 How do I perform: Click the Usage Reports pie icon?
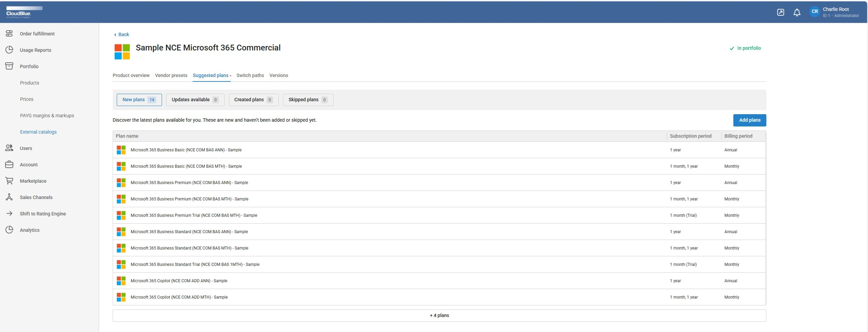click(9, 50)
